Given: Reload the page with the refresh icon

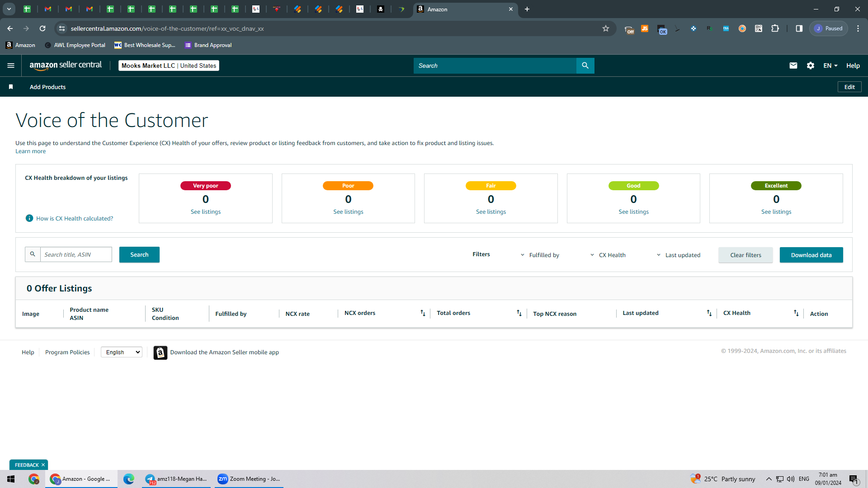Looking at the screenshot, I should 42,28.
